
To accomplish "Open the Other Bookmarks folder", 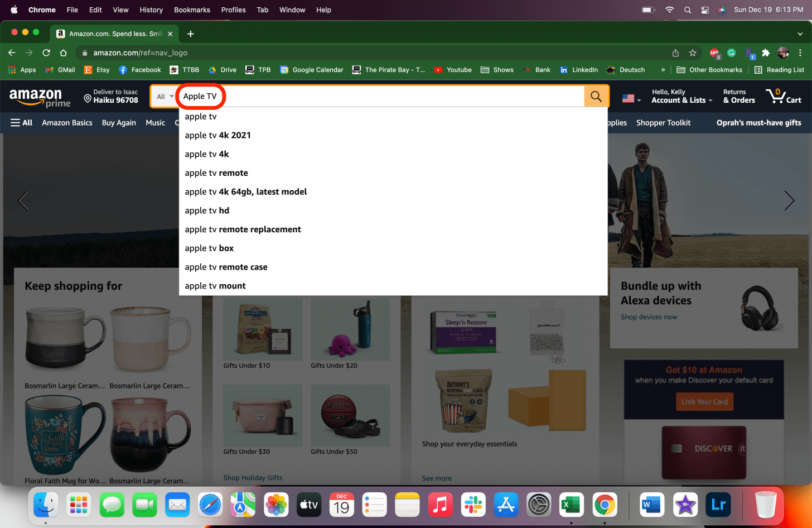I will (709, 70).
